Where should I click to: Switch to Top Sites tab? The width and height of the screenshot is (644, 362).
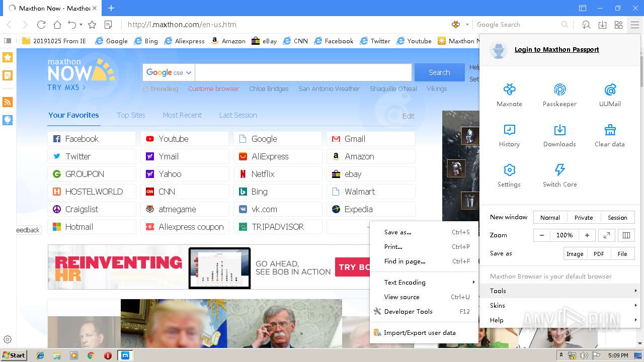coord(131,115)
